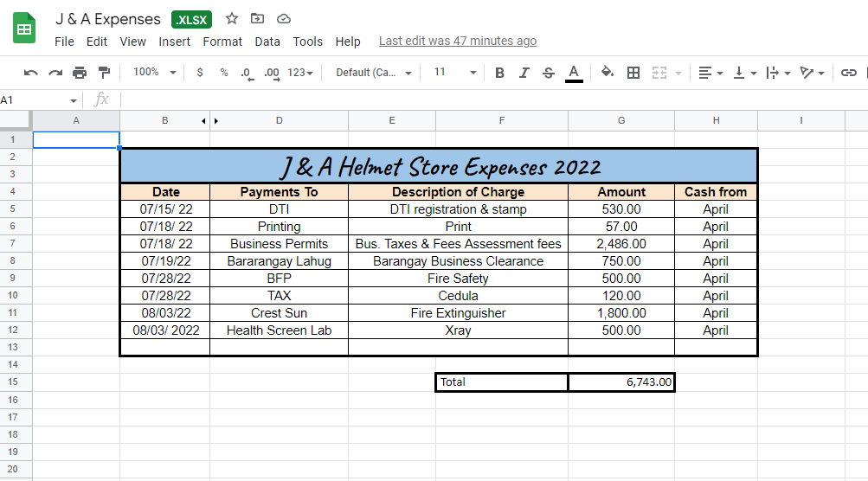Open text wrapping dropdown
The image size is (868, 481).
[x=778, y=73]
